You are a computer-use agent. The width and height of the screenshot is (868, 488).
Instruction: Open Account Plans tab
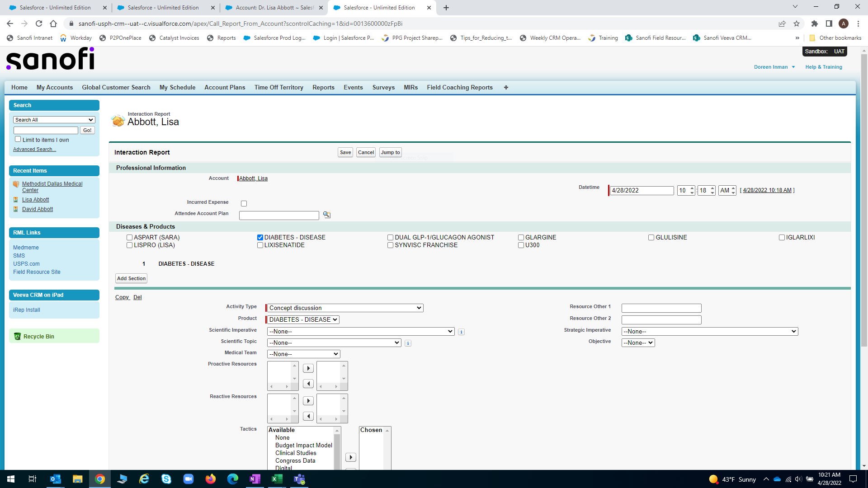click(225, 88)
